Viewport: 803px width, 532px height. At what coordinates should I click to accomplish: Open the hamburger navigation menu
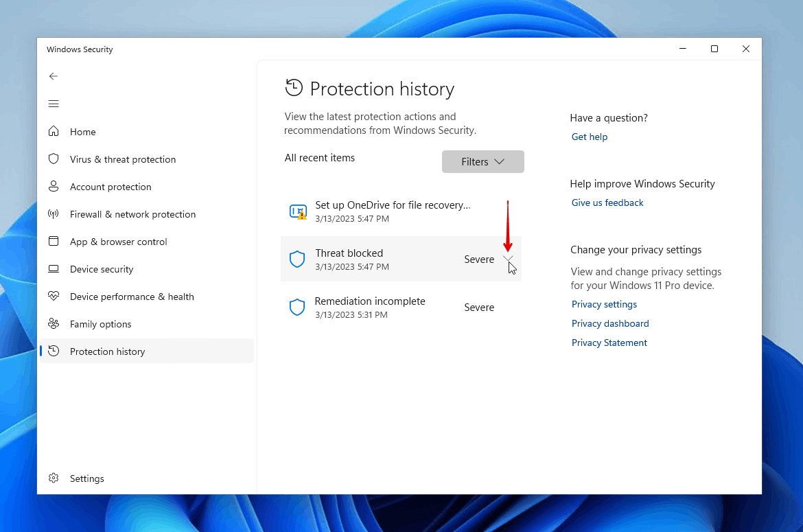54,104
